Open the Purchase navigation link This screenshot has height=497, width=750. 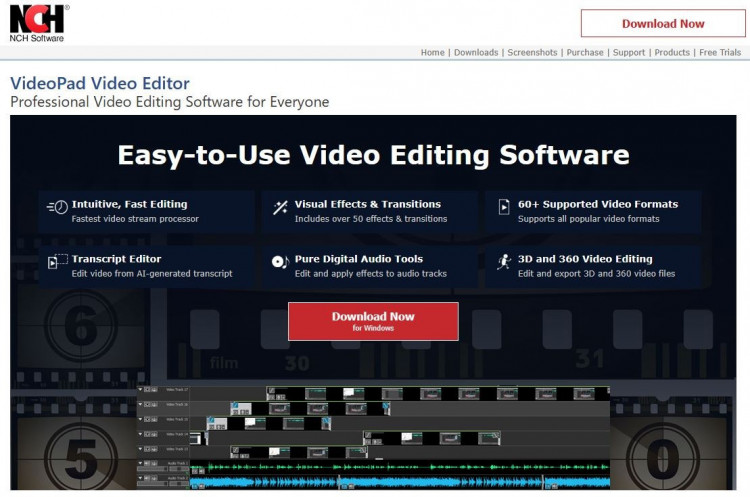(585, 53)
